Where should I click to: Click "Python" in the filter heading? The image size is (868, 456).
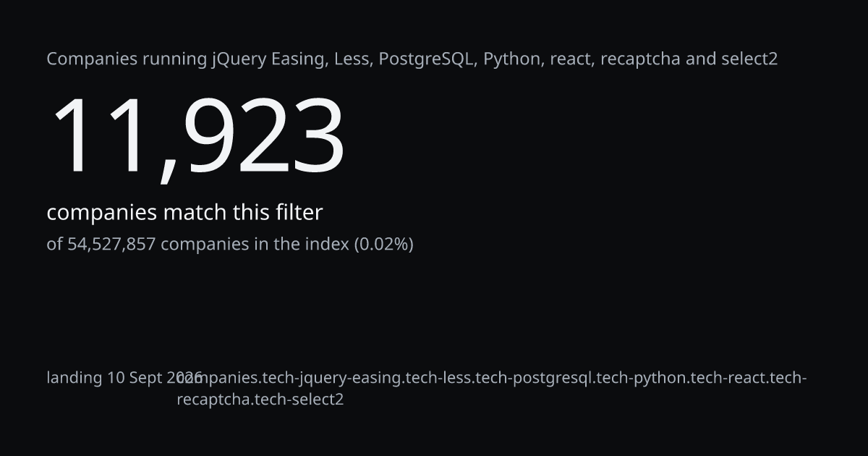coord(512,59)
